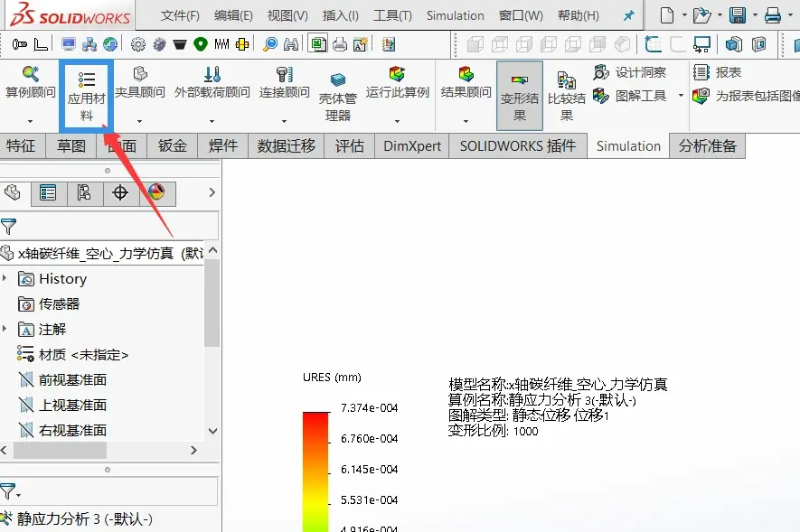This screenshot has height=532, width=800.
Task: Open the 视图(V) menu
Action: (287, 15)
